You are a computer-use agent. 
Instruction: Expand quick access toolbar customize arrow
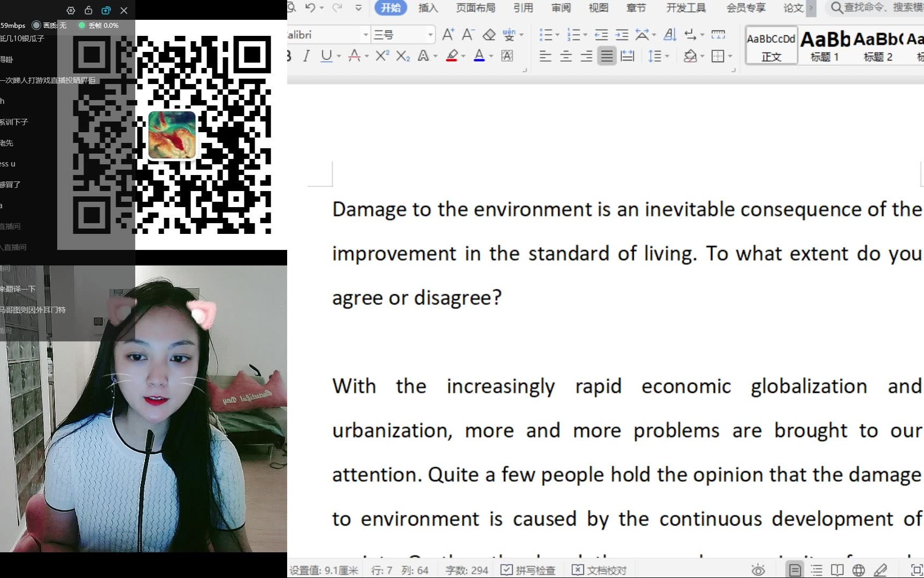[358, 7]
